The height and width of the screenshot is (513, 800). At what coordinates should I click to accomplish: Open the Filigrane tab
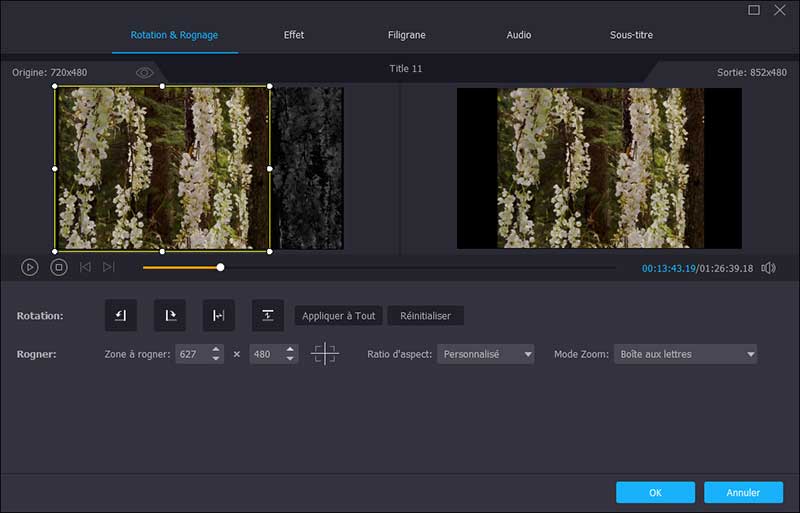point(407,35)
